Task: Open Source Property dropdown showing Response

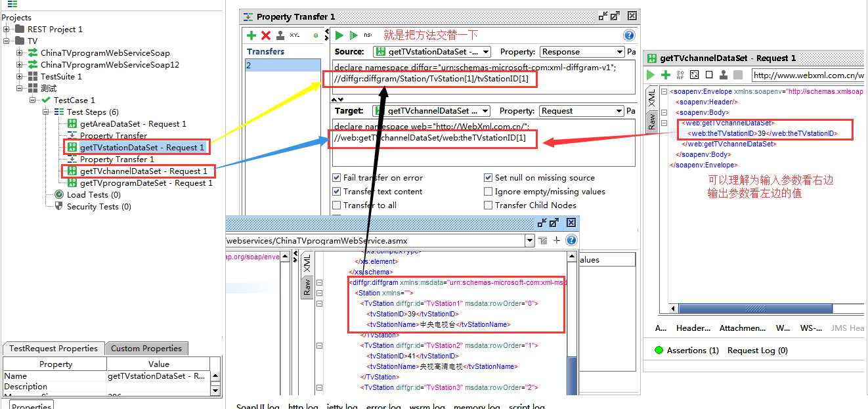Action: point(582,52)
